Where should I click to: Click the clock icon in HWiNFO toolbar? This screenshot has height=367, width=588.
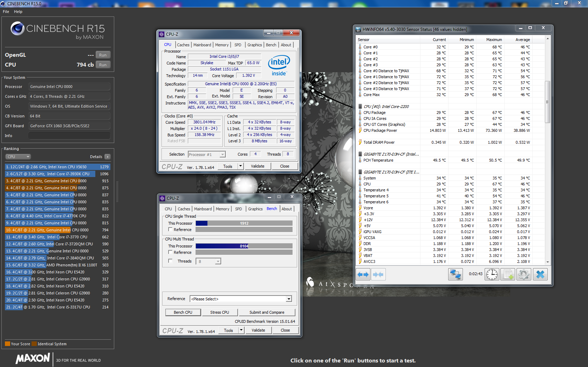pyautogui.click(x=492, y=274)
